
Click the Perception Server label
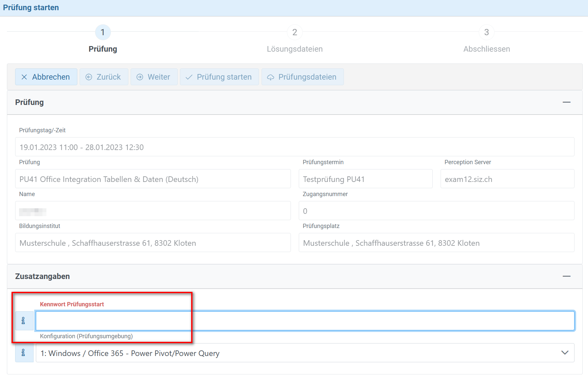(x=468, y=162)
